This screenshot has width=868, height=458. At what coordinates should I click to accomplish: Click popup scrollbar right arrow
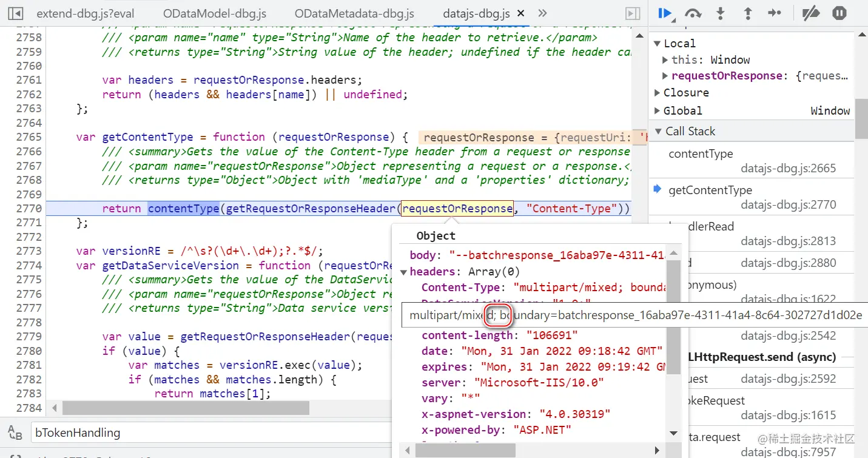657,450
